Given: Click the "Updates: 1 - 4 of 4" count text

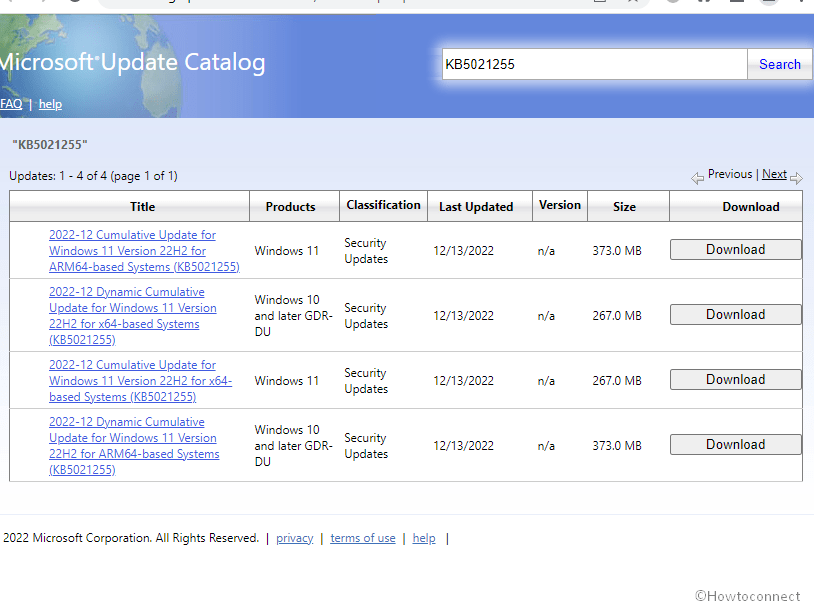Looking at the screenshot, I should [x=93, y=176].
